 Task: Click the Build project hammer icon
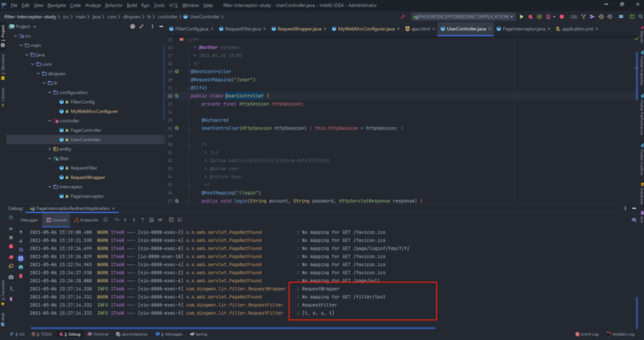click(x=402, y=17)
